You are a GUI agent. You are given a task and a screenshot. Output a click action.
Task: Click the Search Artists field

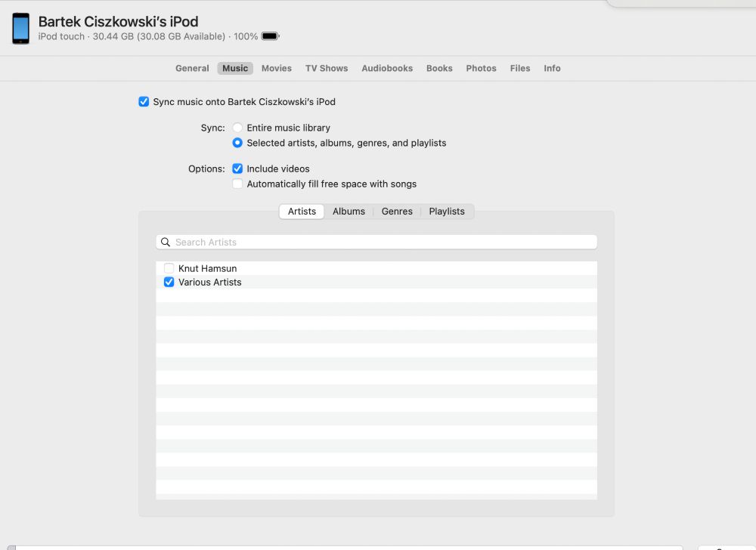[x=376, y=243]
